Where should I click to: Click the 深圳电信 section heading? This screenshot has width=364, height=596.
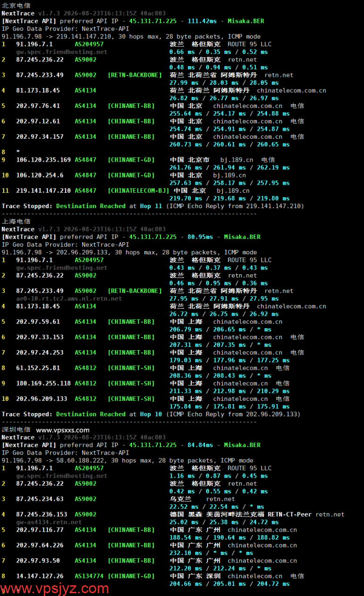(x=16, y=430)
